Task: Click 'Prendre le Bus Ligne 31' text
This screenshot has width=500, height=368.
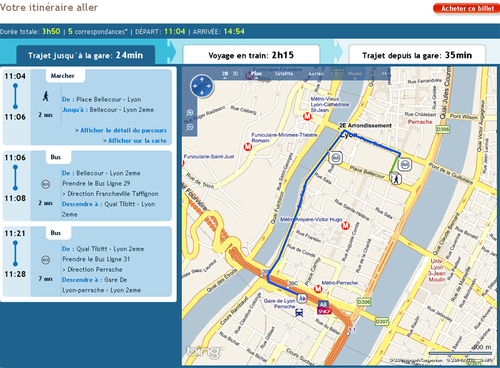Action: (x=96, y=259)
